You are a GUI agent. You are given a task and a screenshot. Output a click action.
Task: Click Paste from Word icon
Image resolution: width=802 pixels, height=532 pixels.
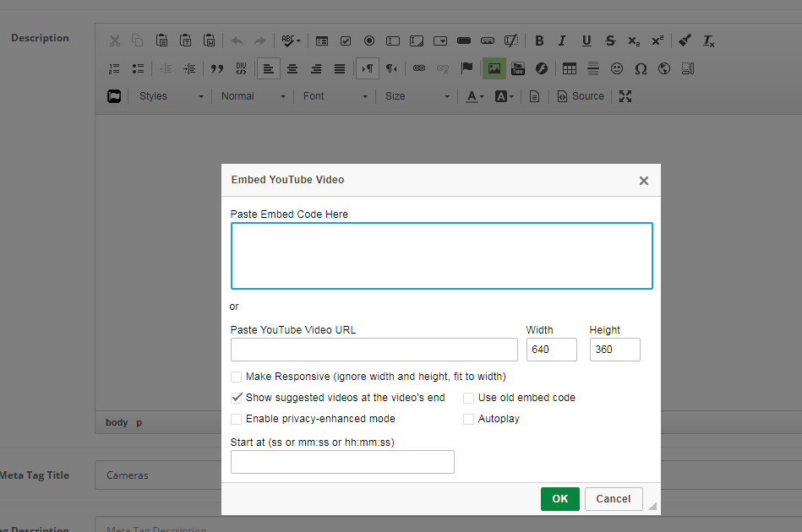click(x=210, y=41)
